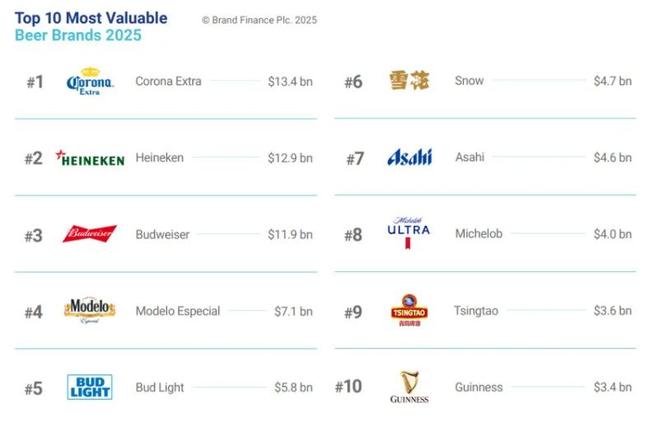Click the Snow beer logo
The width and height of the screenshot is (660, 437).
[409, 82]
